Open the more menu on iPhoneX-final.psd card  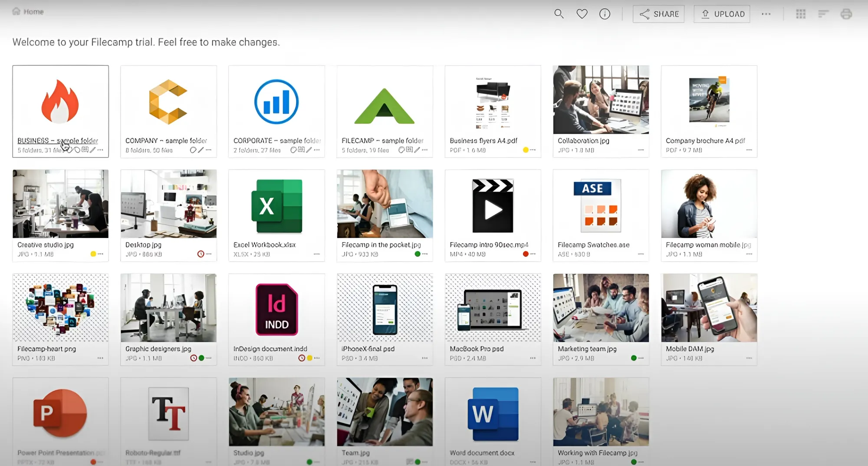click(x=424, y=358)
